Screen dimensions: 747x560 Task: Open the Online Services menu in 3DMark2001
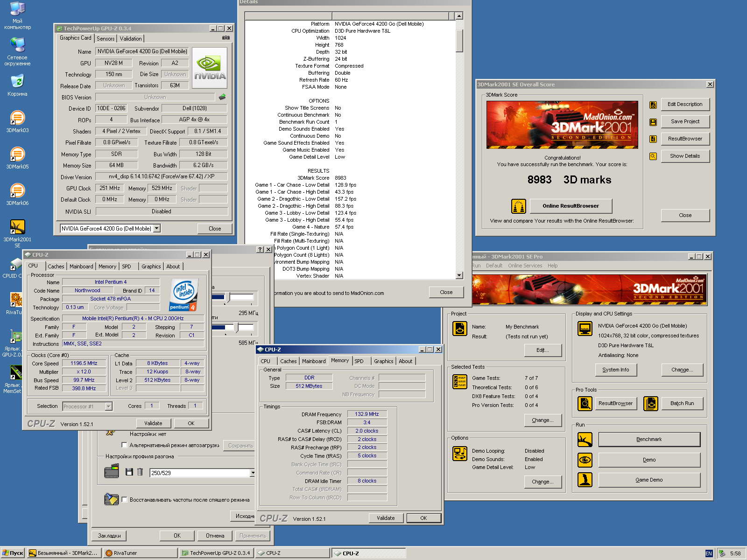pos(525,266)
